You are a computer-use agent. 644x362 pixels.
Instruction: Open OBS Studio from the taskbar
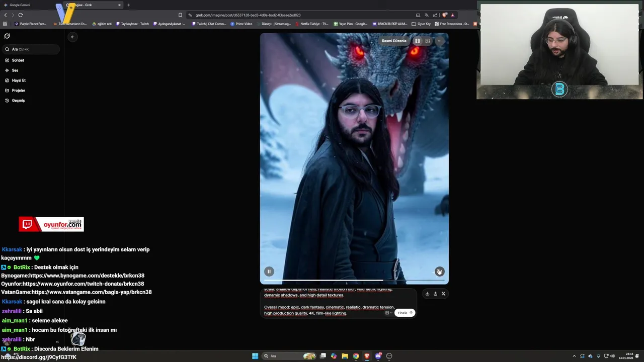pos(389,356)
